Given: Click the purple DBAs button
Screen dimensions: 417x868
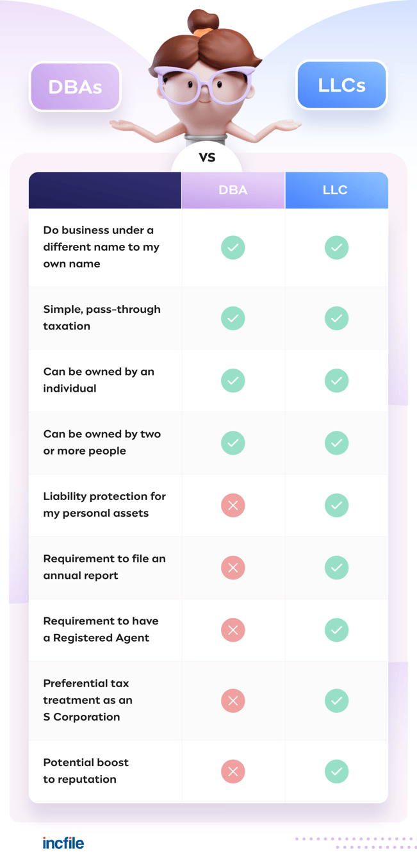Looking at the screenshot, I should [x=75, y=87].
